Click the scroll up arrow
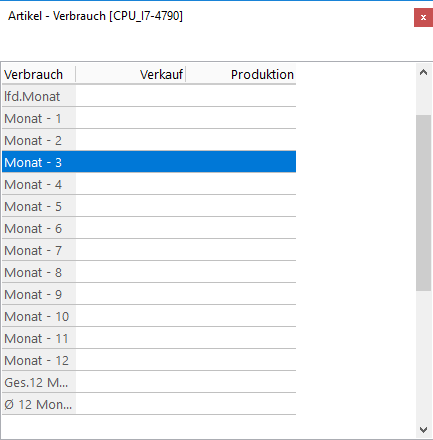 tap(423, 72)
